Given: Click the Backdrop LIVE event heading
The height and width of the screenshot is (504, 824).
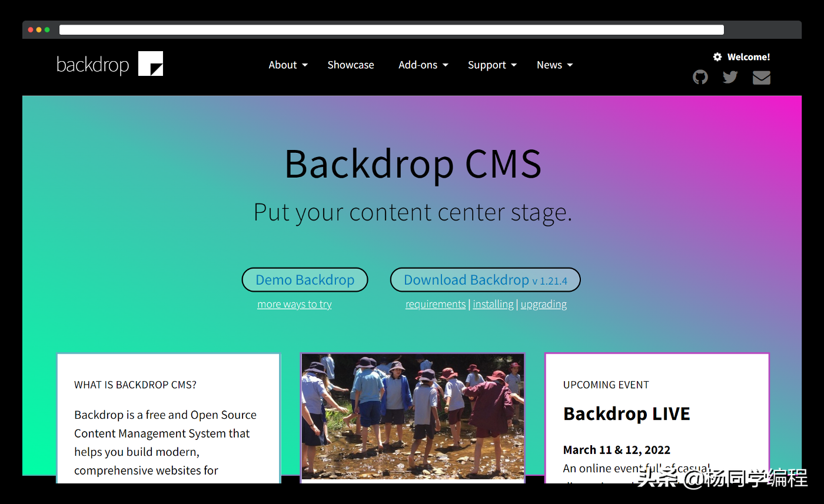Looking at the screenshot, I should 627,413.
